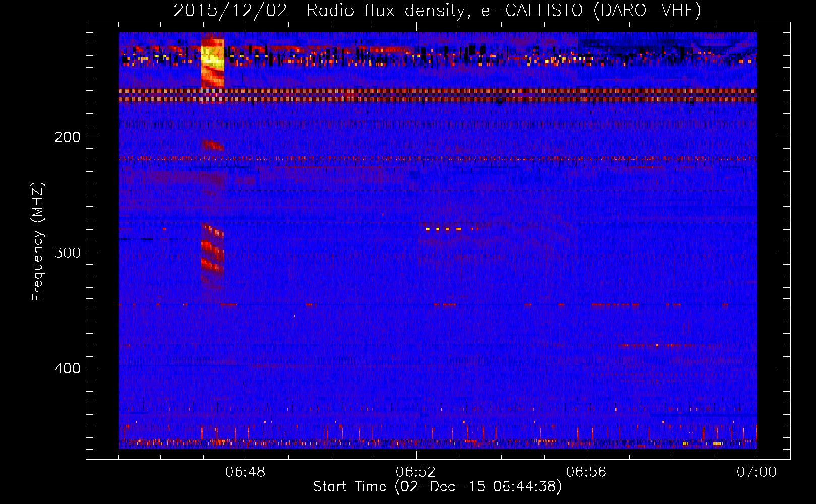Click the 400 frequency tick label
The image size is (816, 504).
coord(68,368)
